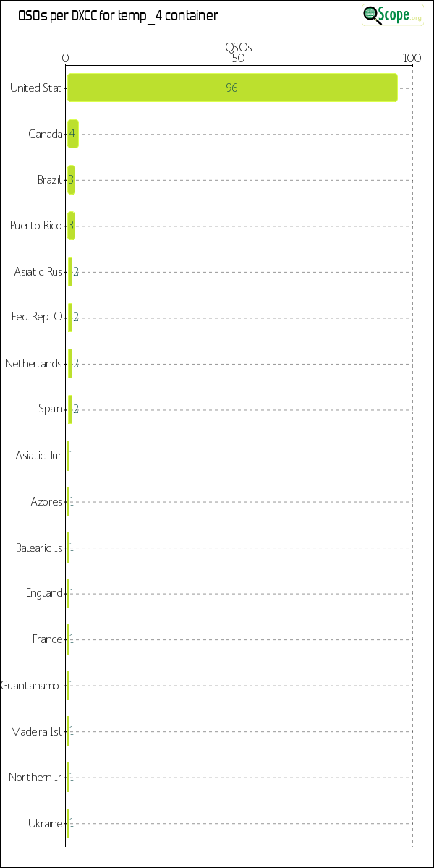This screenshot has height=868, width=434.
Task: Select the Netherlands row label
Action: [x=33, y=363]
